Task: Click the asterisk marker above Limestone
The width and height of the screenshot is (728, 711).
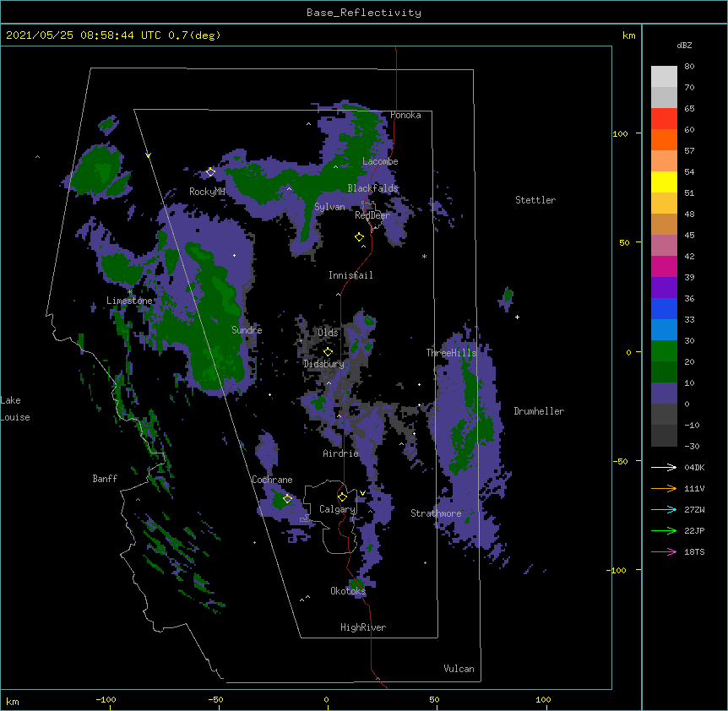Action: pyautogui.click(x=129, y=292)
